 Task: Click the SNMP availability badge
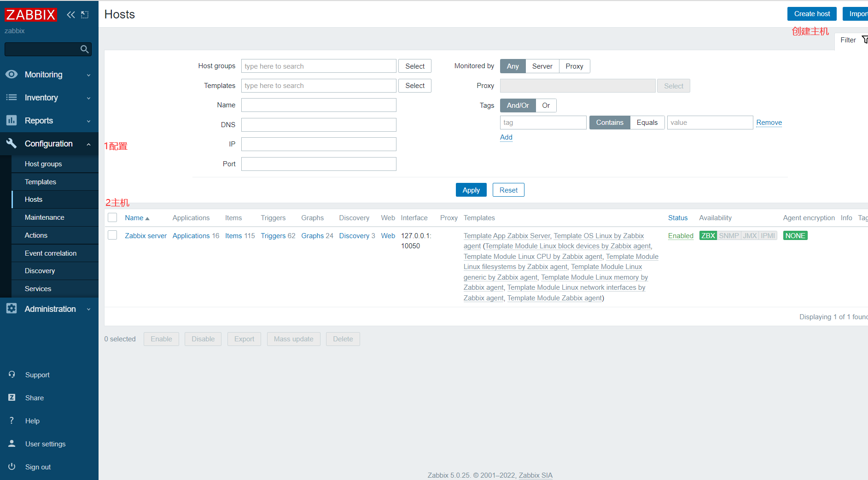coord(729,236)
